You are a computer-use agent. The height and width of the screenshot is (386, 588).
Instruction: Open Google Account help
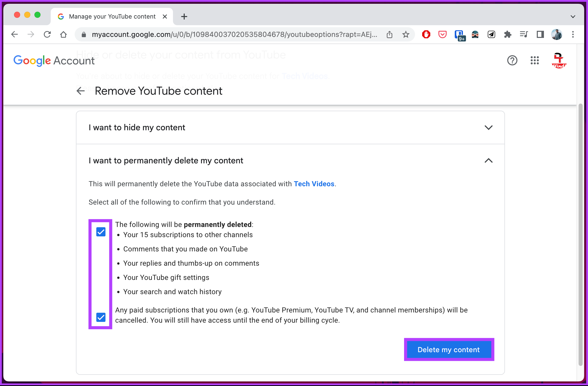(x=512, y=61)
